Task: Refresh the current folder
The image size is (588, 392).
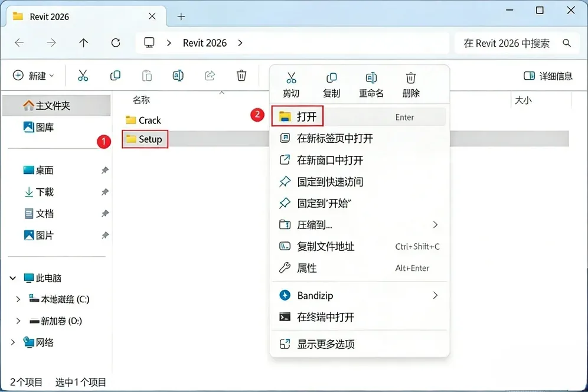Action: pyautogui.click(x=116, y=43)
